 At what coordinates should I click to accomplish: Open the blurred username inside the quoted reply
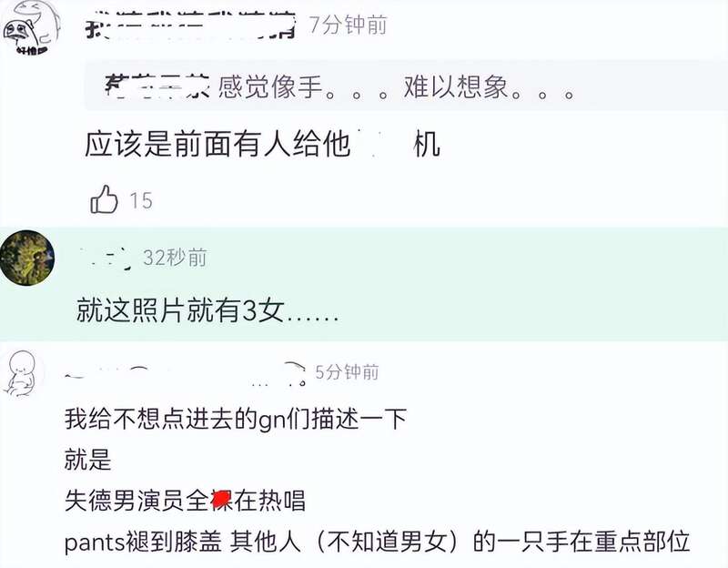[x=157, y=86]
